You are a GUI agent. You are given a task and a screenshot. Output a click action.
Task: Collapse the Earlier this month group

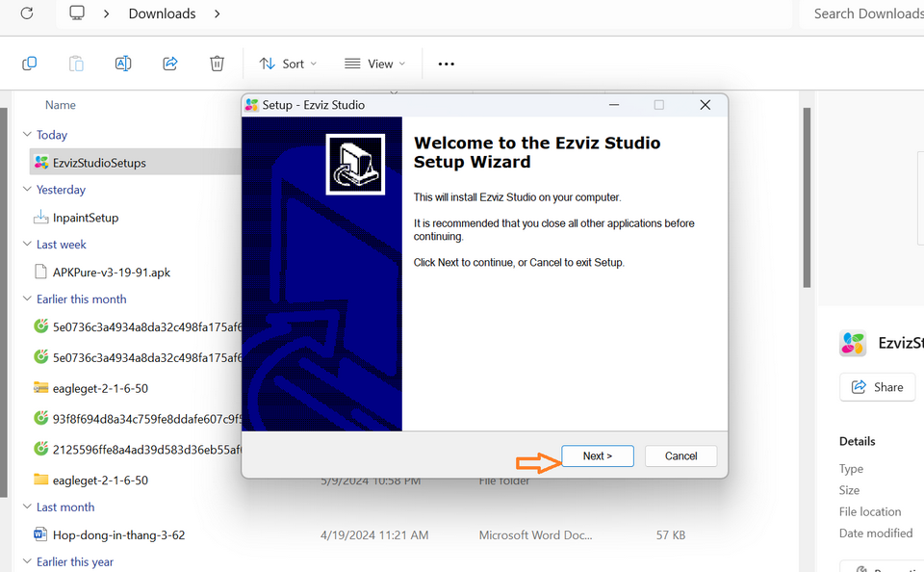[x=27, y=299]
